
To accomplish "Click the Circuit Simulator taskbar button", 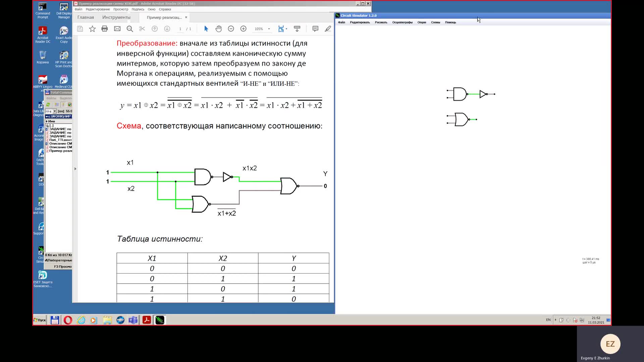I will coord(160,320).
